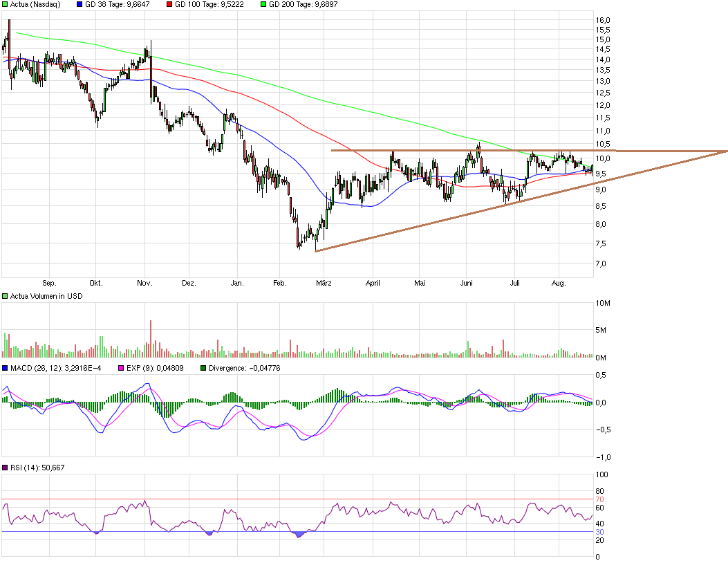Click the red GD 100 Tage legend icon
Image resolution: width=728 pixels, height=563 pixels.
tap(171, 5)
